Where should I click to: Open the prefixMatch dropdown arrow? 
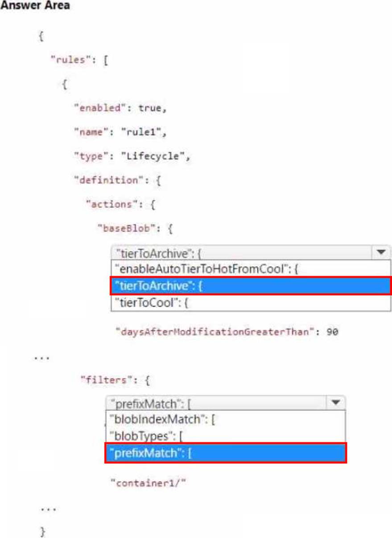click(335, 403)
